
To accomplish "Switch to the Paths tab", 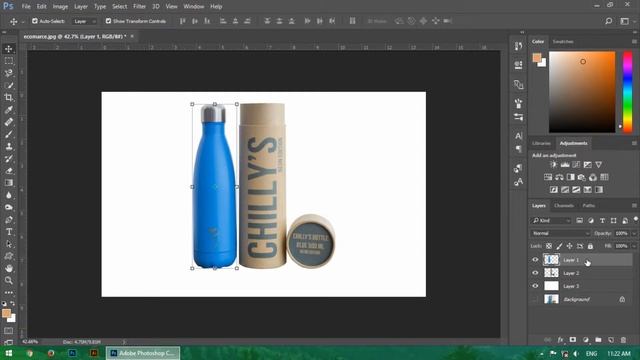I will pyautogui.click(x=589, y=206).
